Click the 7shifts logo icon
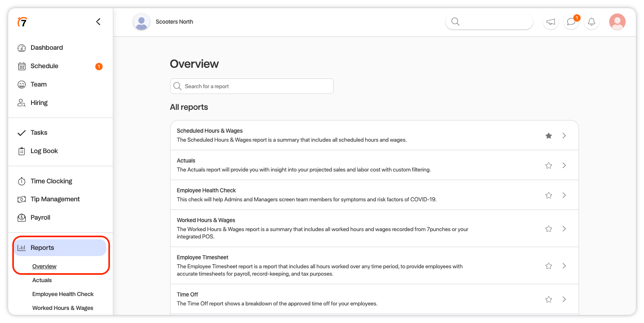The image size is (644, 323). coord(22,22)
